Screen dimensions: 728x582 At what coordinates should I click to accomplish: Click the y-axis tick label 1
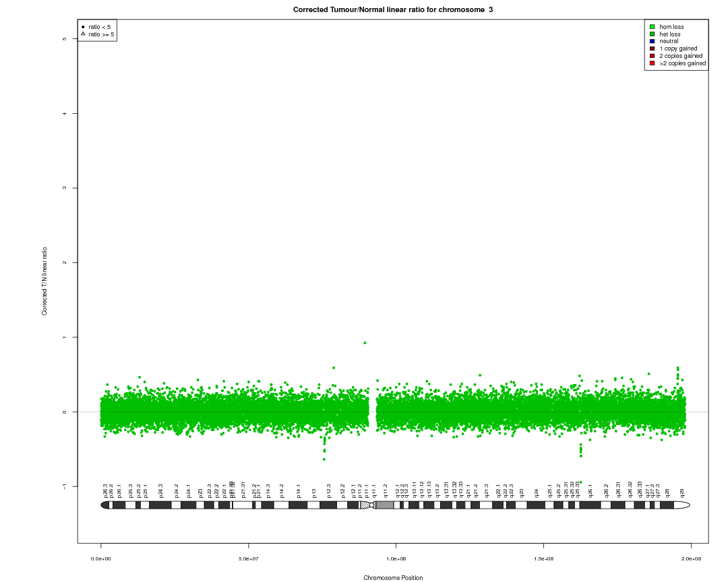pos(64,337)
